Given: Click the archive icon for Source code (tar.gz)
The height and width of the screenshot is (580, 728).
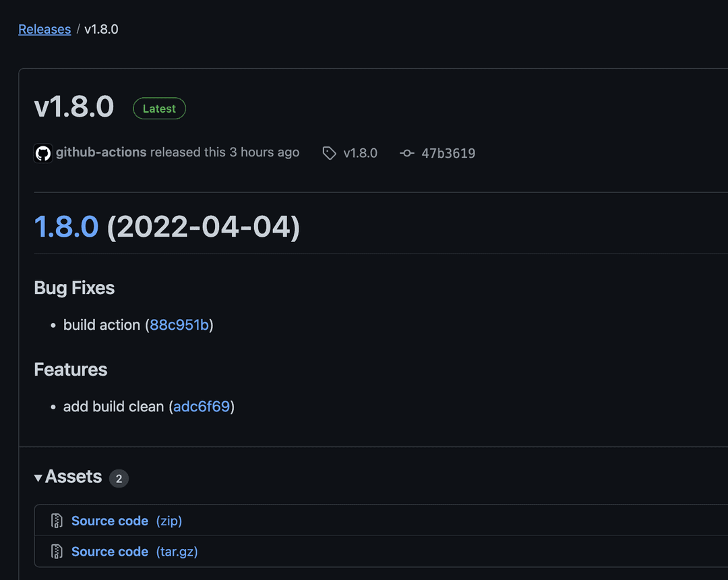Looking at the screenshot, I should tap(57, 552).
